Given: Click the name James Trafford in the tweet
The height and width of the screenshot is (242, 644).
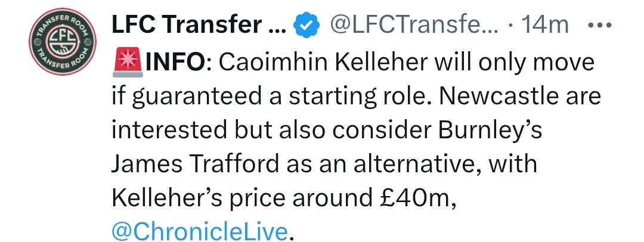Looking at the screenshot, I should pos(194,164).
